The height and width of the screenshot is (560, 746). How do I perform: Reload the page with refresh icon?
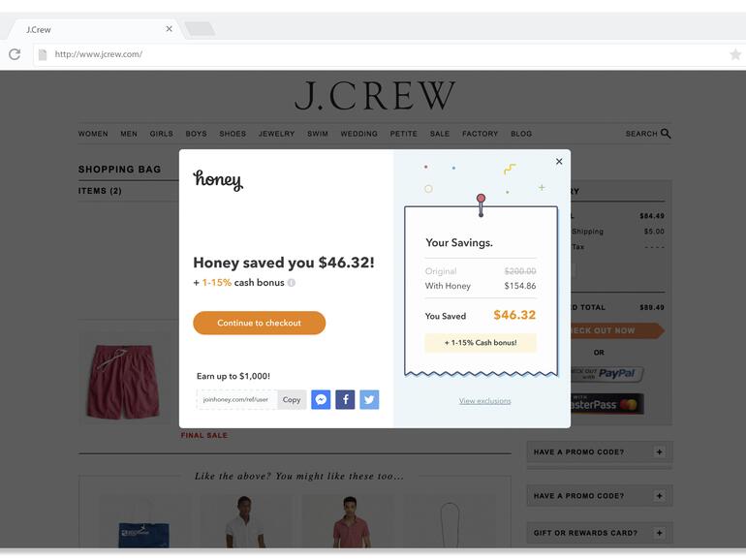point(15,54)
